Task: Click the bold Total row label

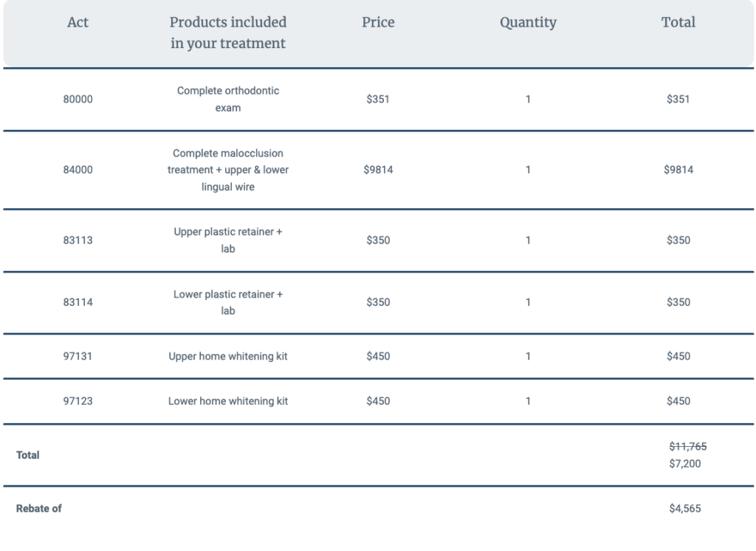Action: 27,455
